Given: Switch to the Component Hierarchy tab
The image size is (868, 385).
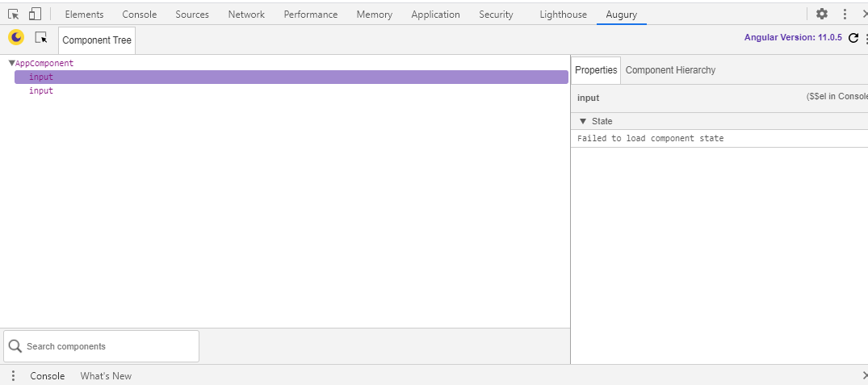Looking at the screenshot, I should (670, 70).
